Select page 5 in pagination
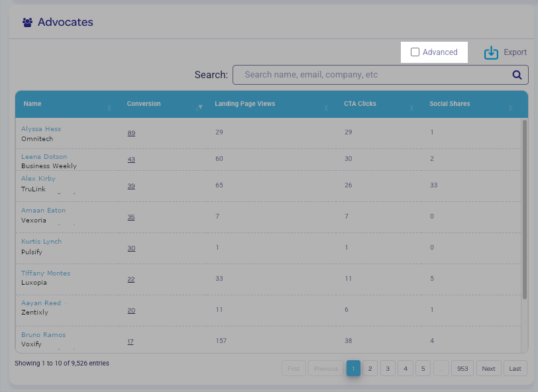This screenshot has width=538, height=392. pos(423,369)
